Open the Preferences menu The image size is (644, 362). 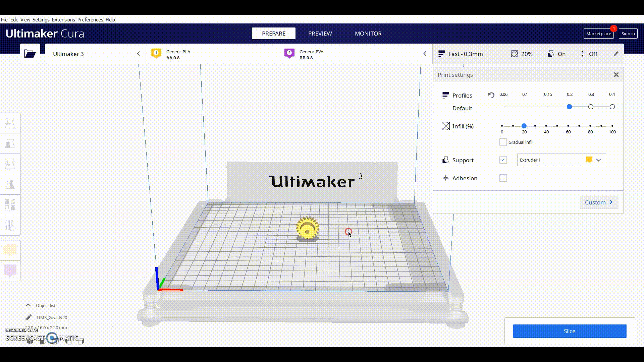point(90,20)
